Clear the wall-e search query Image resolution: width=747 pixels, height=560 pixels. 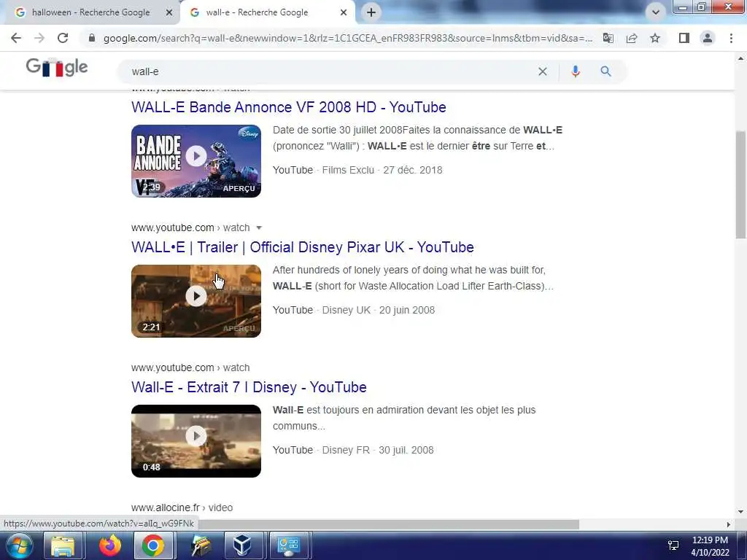[x=543, y=71]
